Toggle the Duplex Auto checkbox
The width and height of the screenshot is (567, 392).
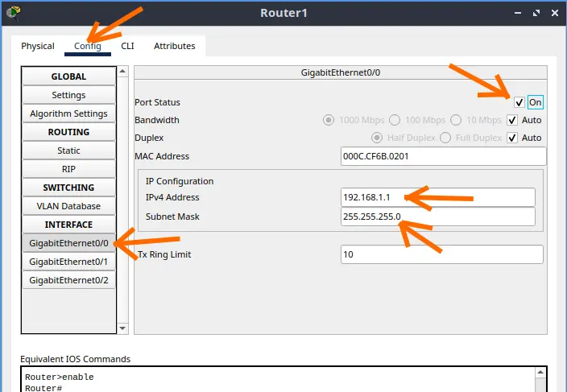point(512,138)
